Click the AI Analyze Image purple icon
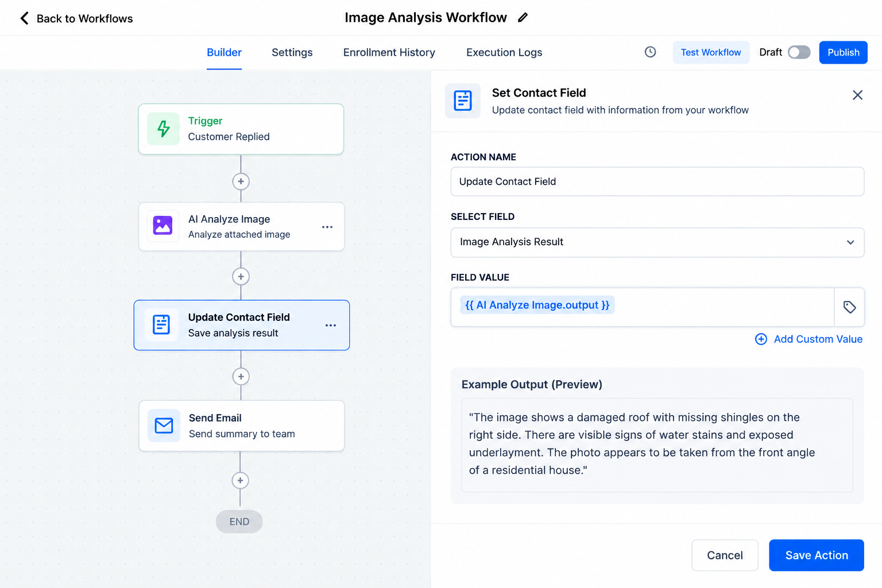This screenshot has width=882, height=588. pos(163,226)
